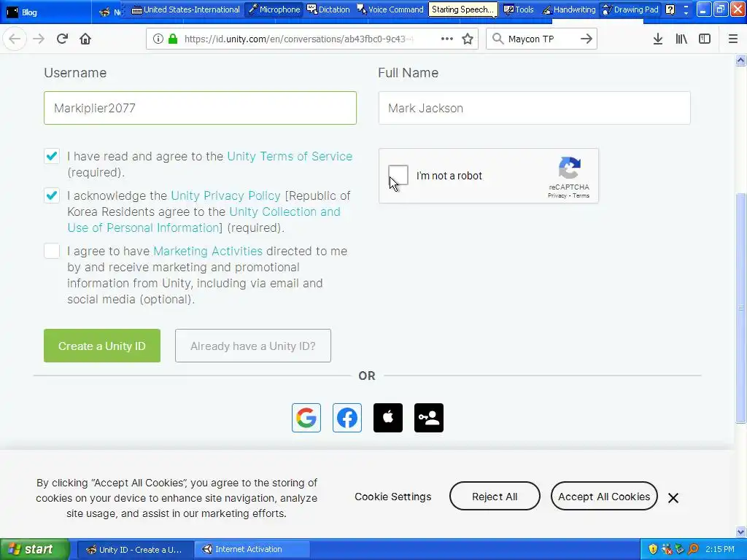This screenshot has height=560, width=747.
Task: Click Already have a Unity ID button
Action: (253, 346)
